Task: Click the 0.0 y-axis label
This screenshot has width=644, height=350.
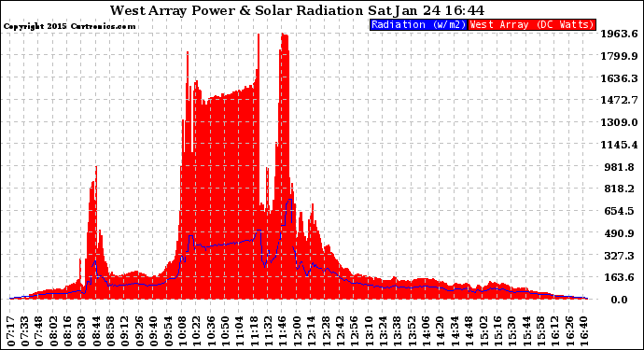Action: [x=620, y=300]
